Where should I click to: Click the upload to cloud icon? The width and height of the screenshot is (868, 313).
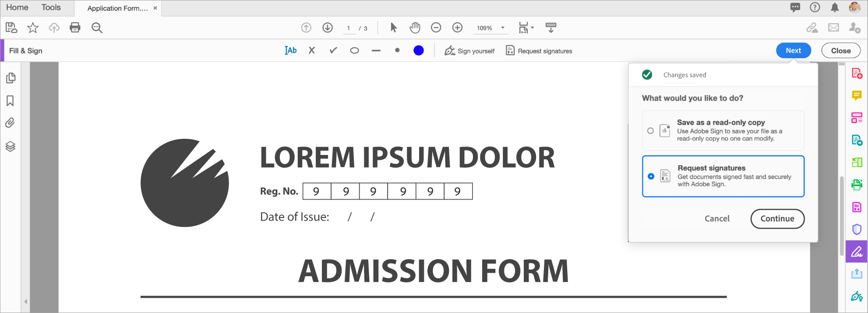coord(54,28)
